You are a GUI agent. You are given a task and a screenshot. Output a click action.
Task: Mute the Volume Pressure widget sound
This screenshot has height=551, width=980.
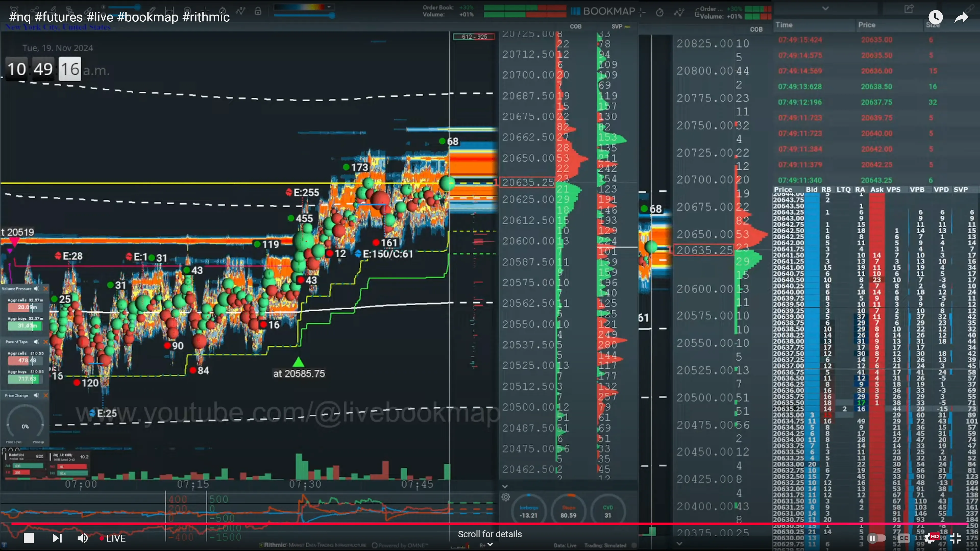coord(36,289)
